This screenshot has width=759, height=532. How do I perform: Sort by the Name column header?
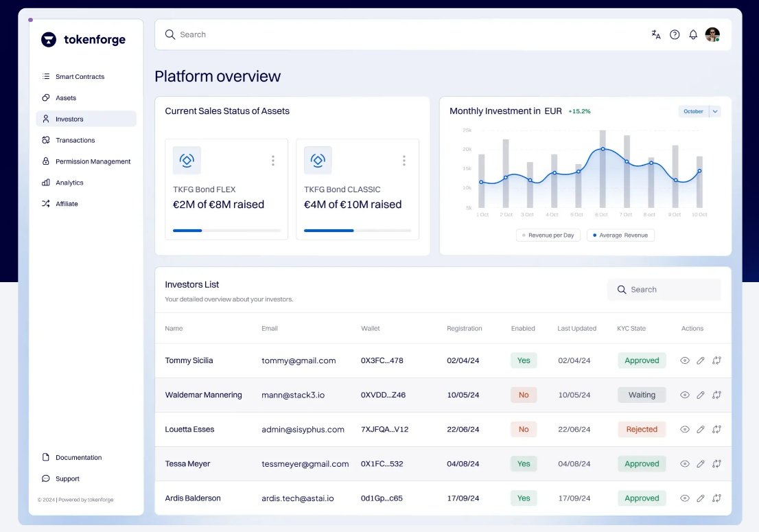pos(174,328)
